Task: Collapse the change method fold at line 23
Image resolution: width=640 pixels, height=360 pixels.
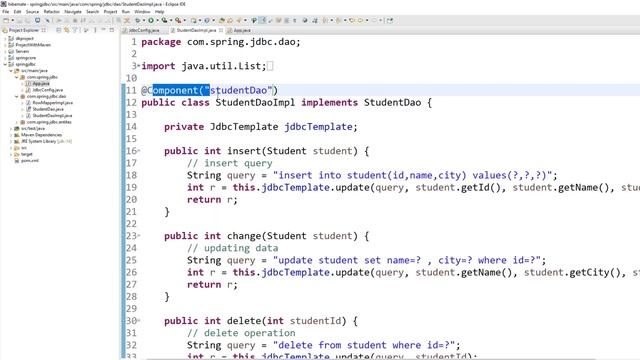Action: [139, 236]
